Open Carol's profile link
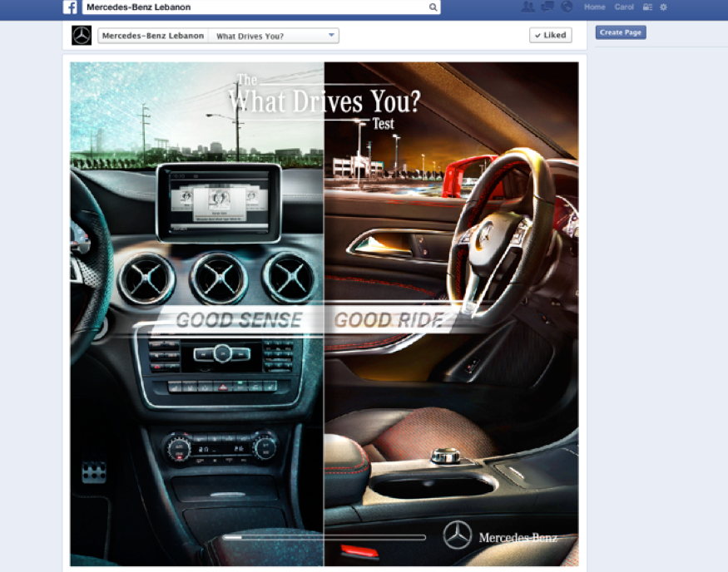The image size is (728, 572). (x=624, y=7)
